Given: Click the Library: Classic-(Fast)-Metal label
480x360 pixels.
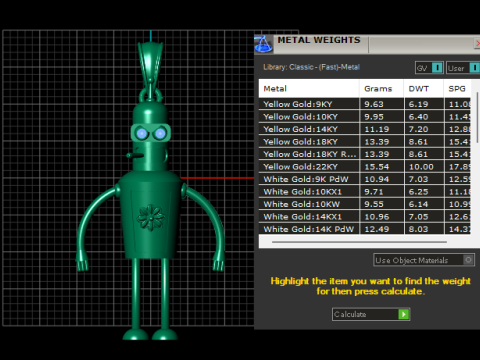Looking at the screenshot, I should [311, 67].
